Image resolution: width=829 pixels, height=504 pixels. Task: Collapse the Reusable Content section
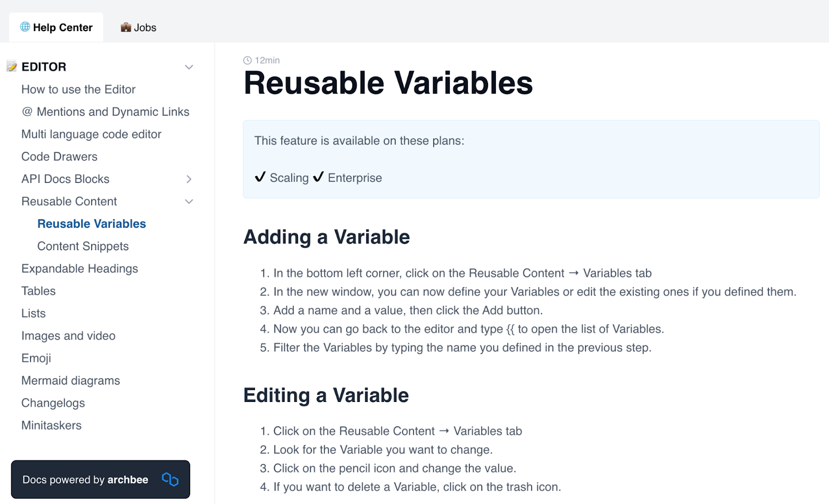pos(189,201)
